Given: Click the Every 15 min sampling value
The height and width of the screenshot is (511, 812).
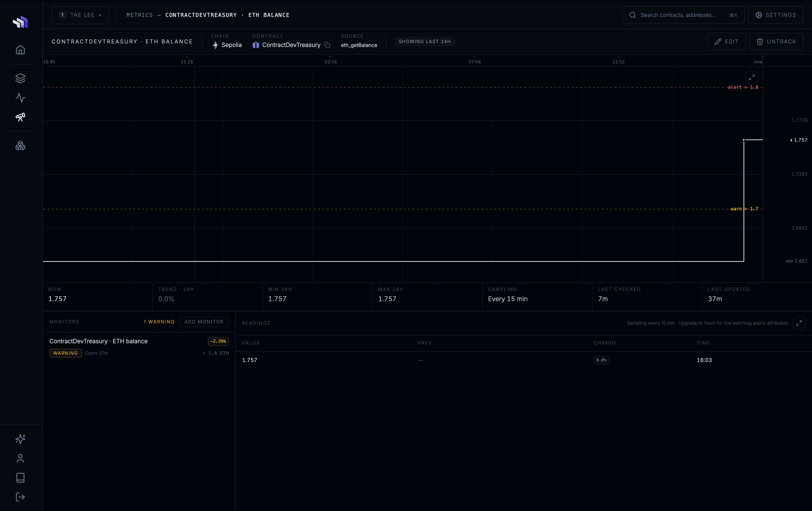Looking at the screenshot, I should coord(508,299).
